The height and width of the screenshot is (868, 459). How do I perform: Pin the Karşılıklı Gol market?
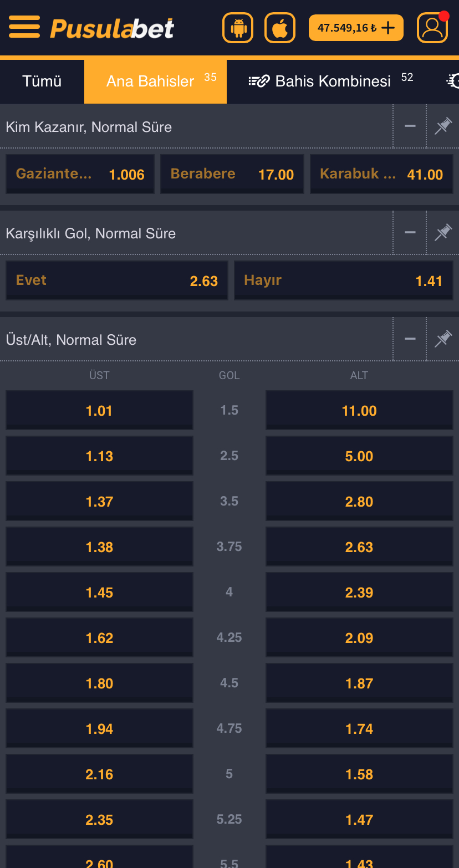(x=443, y=233)
